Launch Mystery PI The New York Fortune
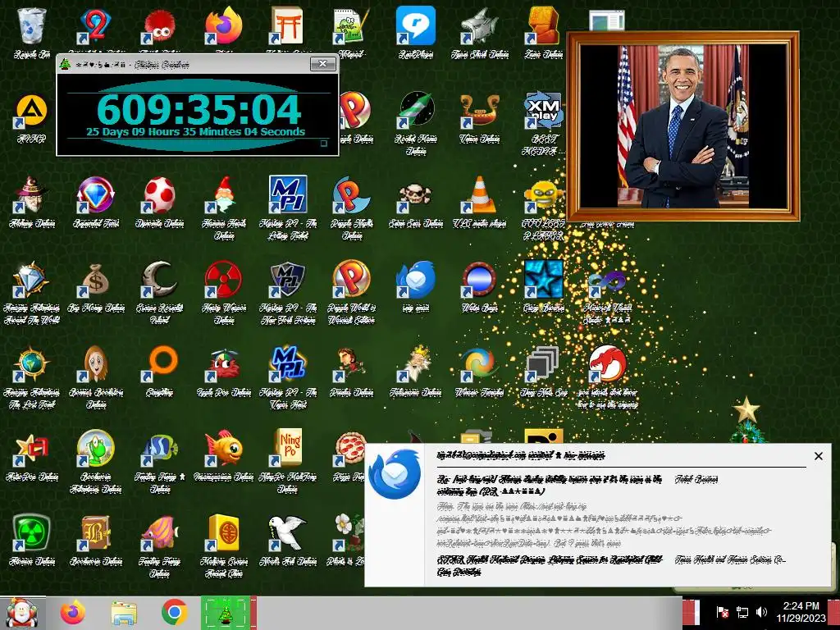Viewport: 840px width, 630px height. tap(288, 280)
